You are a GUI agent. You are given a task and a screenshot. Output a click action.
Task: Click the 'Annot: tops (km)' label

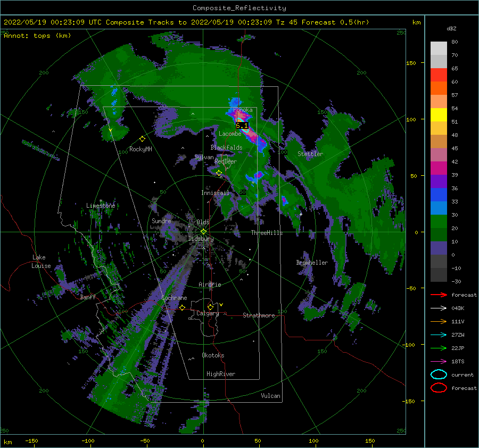[x=37, y=36]
